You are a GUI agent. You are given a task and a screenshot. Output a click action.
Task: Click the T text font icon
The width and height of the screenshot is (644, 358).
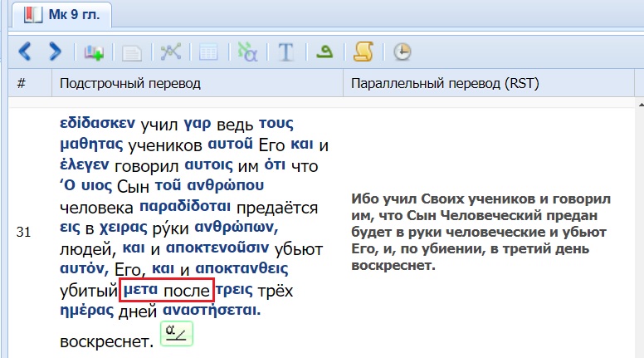[x=286, y=52]
